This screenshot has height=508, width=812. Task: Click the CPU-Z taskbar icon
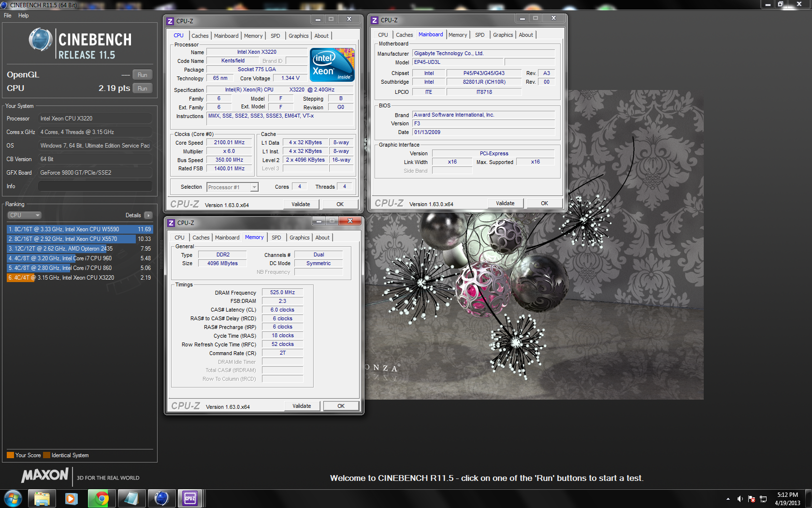click(x=190, y=498)
